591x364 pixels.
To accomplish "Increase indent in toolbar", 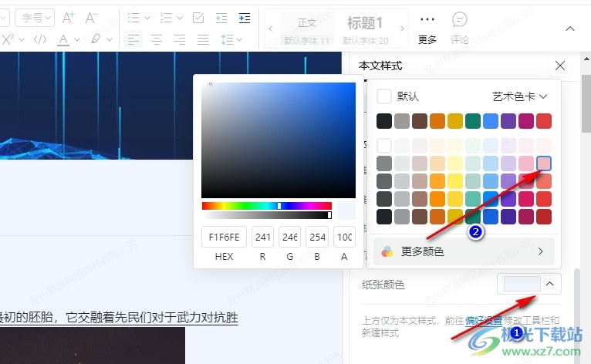I will pos(245,18).
